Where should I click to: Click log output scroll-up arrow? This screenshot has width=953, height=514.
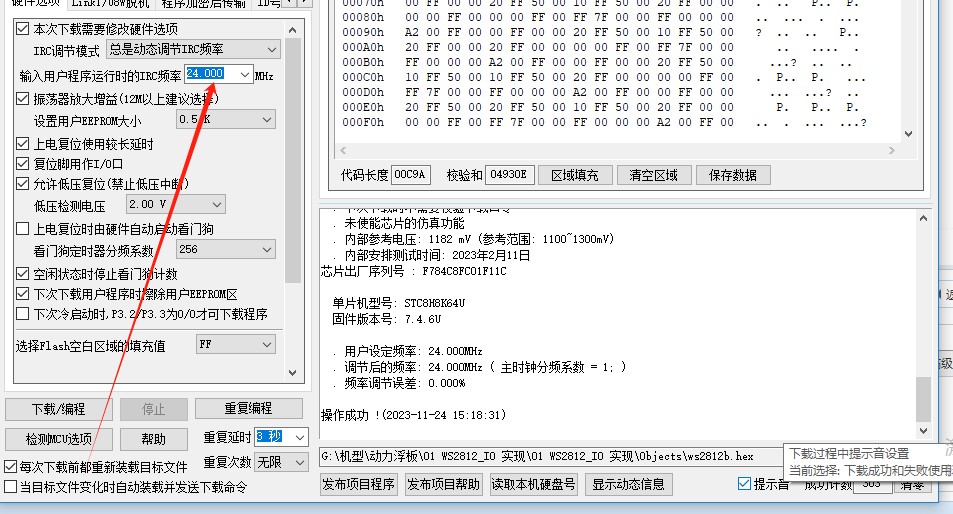[x=923, y=218]
